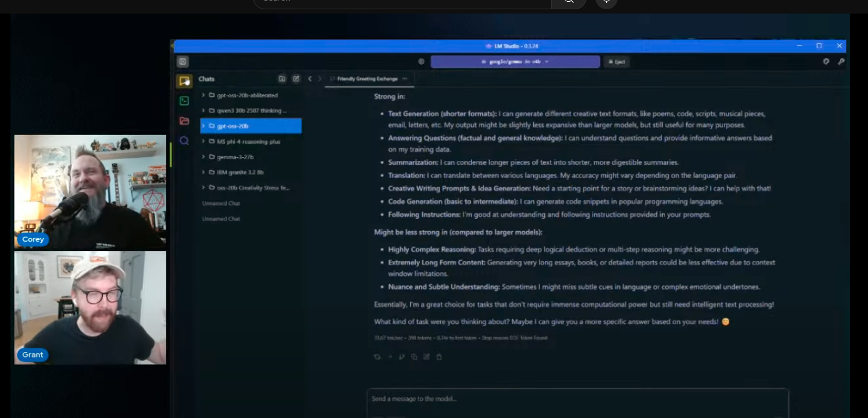The image size is (868, 418).
Task: Expand the MS phi-4 reasoning plus folder
Action: [x=203, y=141]
